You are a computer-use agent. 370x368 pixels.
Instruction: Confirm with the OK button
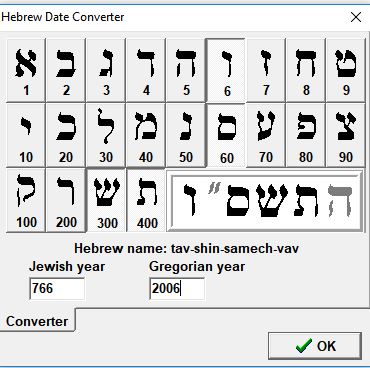coord(315,346)
